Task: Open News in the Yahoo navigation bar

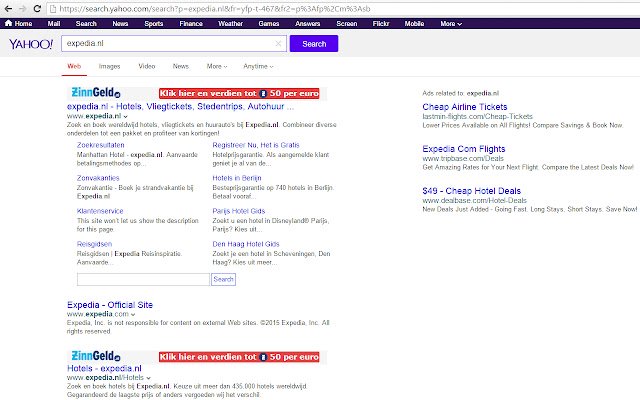Action: coord(120,24)
